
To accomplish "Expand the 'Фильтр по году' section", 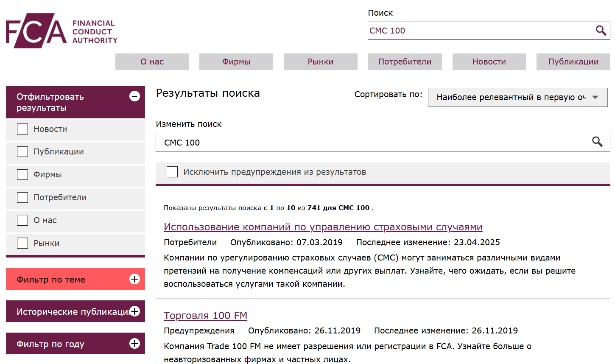I will click(x=75, y=343).
